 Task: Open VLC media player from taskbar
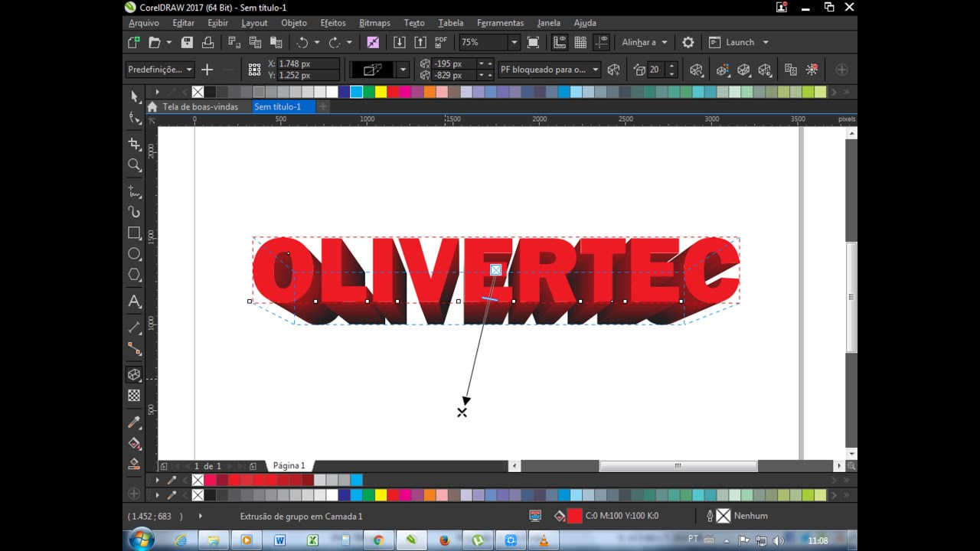point(544,540)
